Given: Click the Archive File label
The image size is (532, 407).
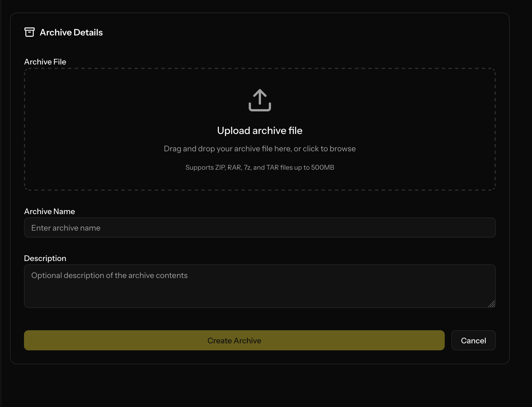Looking at the screenshot, I should [45, 62].
